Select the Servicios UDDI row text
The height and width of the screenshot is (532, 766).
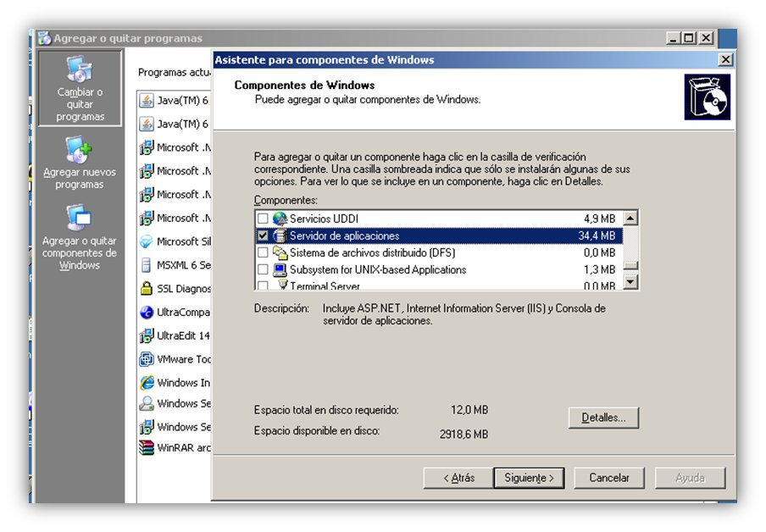tap(324, 219)
